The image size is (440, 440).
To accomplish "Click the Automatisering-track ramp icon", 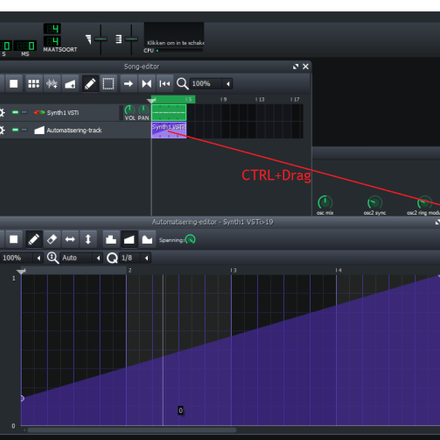I will 39,130.
